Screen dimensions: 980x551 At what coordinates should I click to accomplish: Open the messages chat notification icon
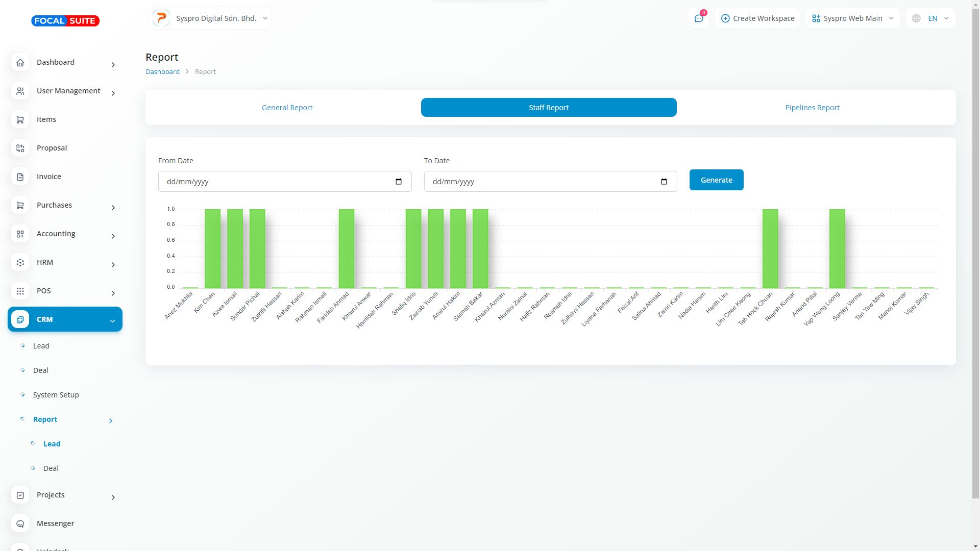[x=699, y=18]
